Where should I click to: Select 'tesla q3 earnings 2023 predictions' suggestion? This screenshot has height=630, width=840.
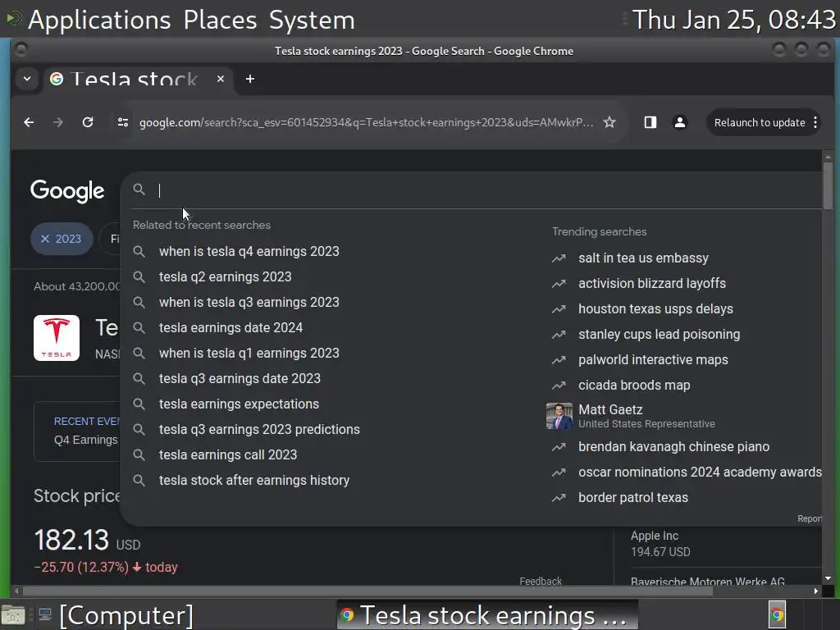259,430
